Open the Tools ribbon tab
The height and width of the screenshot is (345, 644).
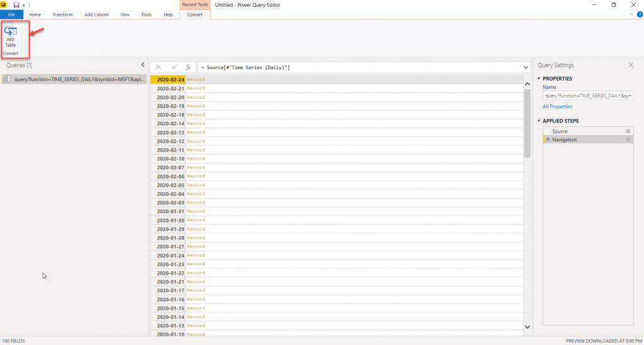pyautogui.click(x=146, y=14)
